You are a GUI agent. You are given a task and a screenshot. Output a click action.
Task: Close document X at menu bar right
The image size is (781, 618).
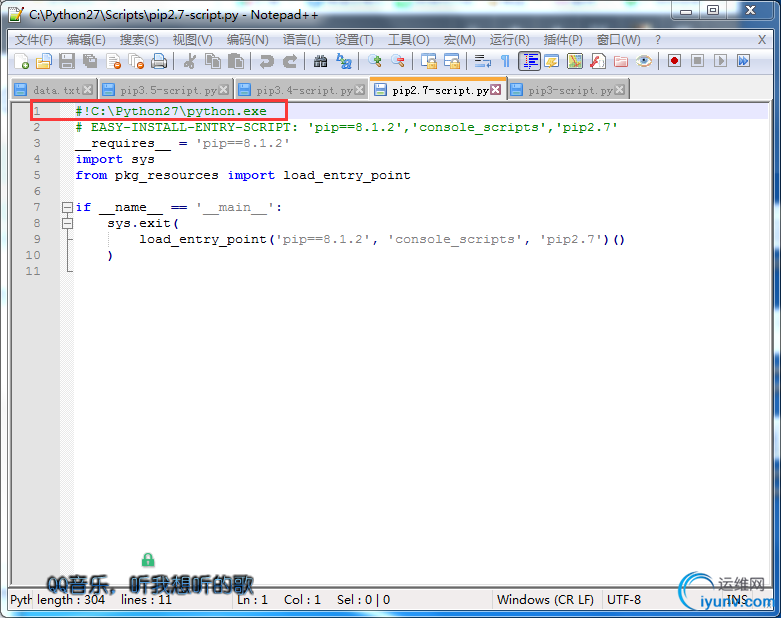[x=762, y=40]
